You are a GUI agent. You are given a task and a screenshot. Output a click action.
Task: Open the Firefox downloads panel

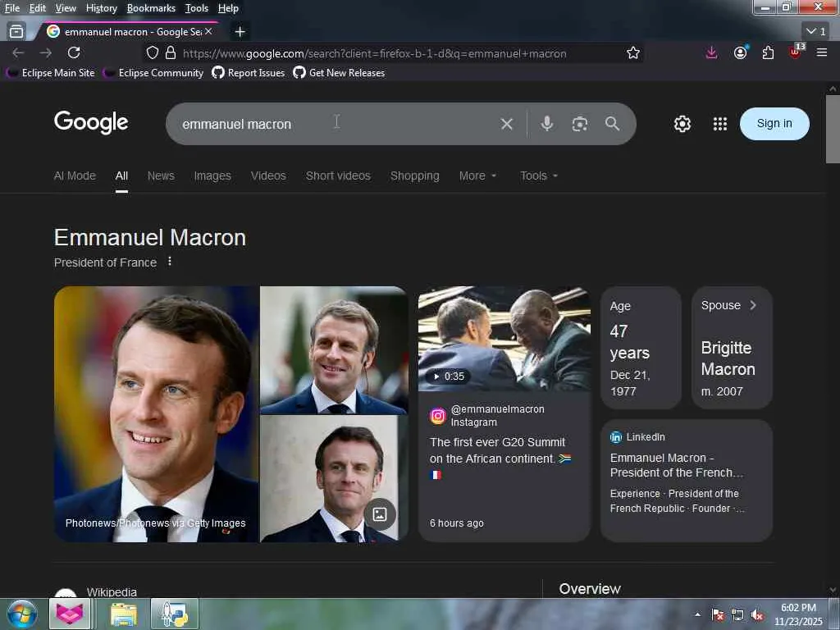click(x=711, y=52)
